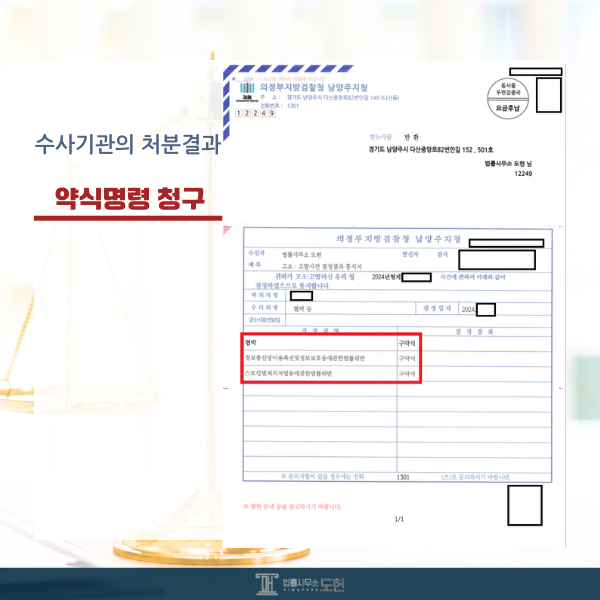This screenshot has width=600, height=600.
Task: Select the '정보통신망이용촉진및정보보호등에관한법률위반' charge
Action: coord(305,358)
